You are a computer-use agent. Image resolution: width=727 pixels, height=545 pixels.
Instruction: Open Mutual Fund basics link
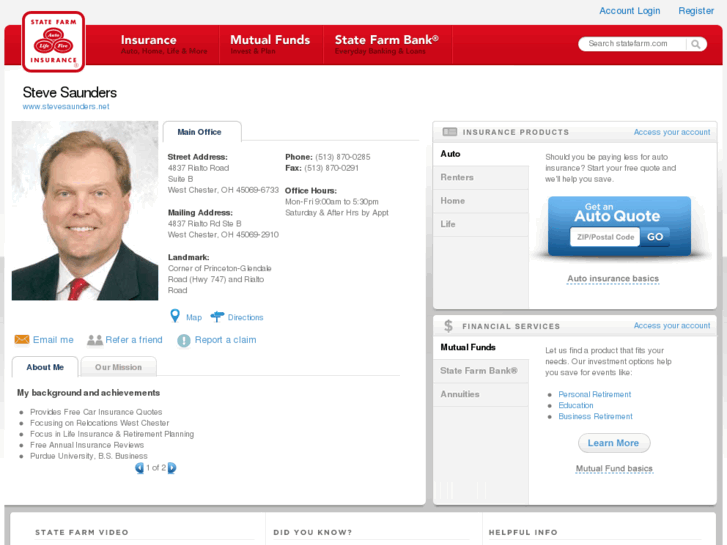(x=614, y=468)
